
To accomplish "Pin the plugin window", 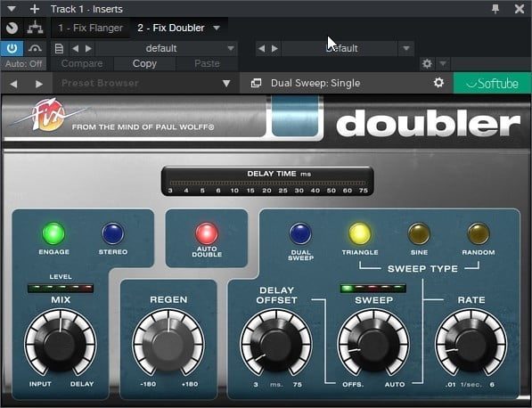I will coord(495,9).
